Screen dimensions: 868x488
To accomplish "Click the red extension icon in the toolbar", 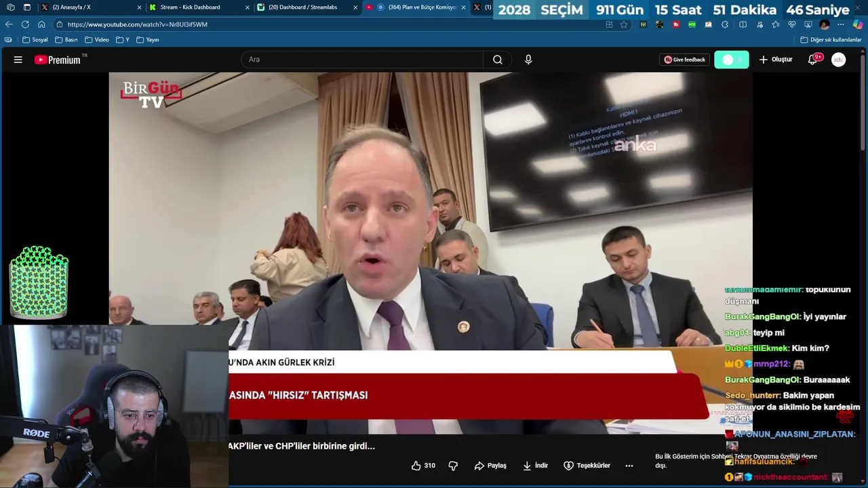I will (x=676, y=24).
